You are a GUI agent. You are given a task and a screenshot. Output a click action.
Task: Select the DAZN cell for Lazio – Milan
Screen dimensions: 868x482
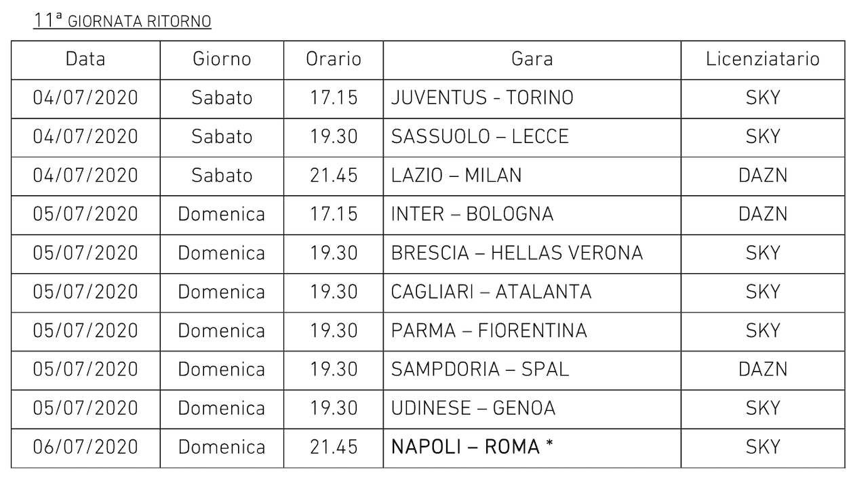[763, 176]
